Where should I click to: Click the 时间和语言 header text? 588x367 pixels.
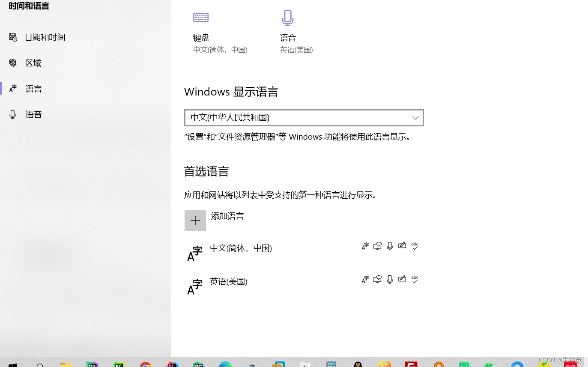[x=29, y=6]
